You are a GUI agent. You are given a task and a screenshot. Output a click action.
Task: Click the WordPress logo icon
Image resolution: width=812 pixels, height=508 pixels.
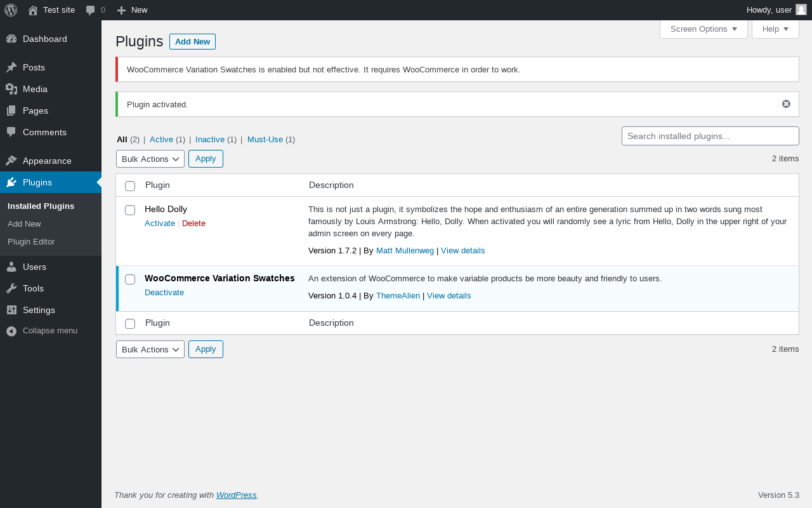[11, 10]
